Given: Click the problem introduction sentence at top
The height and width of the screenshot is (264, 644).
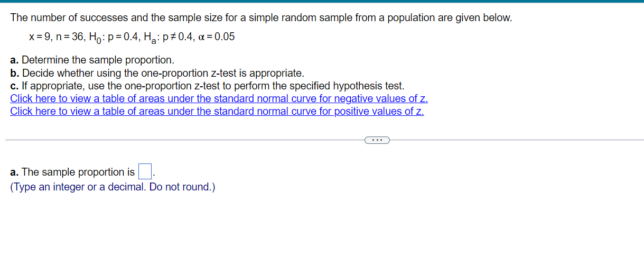Looking at the screenshot, I should [x=261, y=18].
